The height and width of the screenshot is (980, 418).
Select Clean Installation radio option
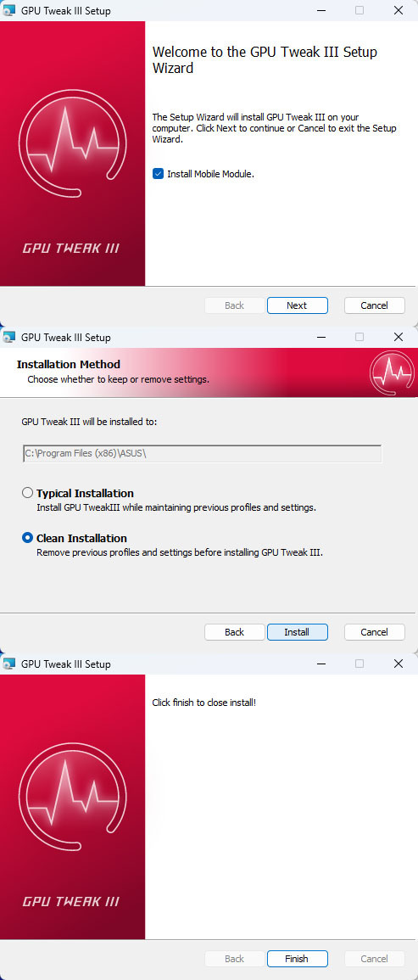27,537
